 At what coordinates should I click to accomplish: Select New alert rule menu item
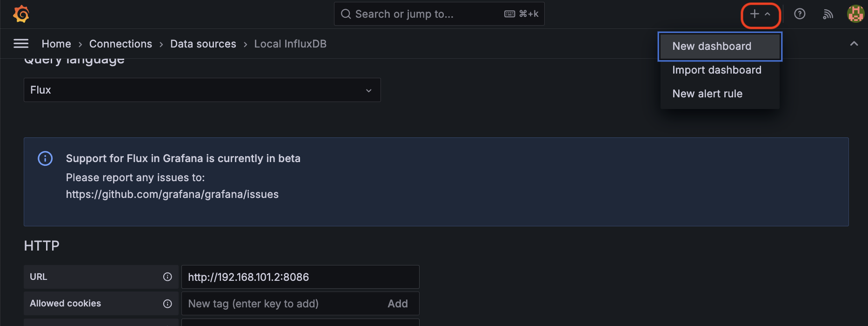pyautogui.click(x=720, y=94)
